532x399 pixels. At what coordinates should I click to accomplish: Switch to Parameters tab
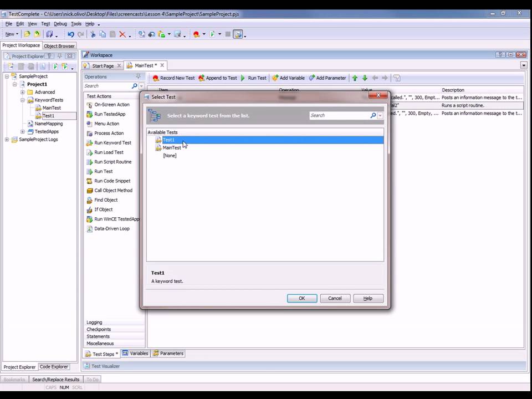(168, 354)
